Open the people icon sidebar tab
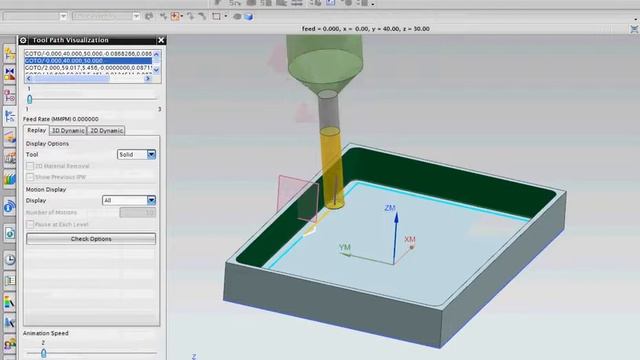Screen dimensions: 640x360 (x=9, y=344)
